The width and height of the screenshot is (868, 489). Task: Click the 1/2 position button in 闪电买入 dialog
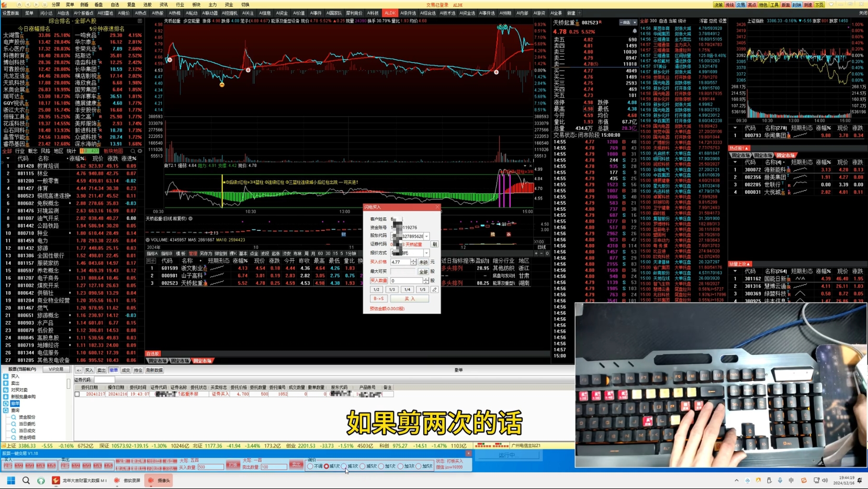pos(376,290)
